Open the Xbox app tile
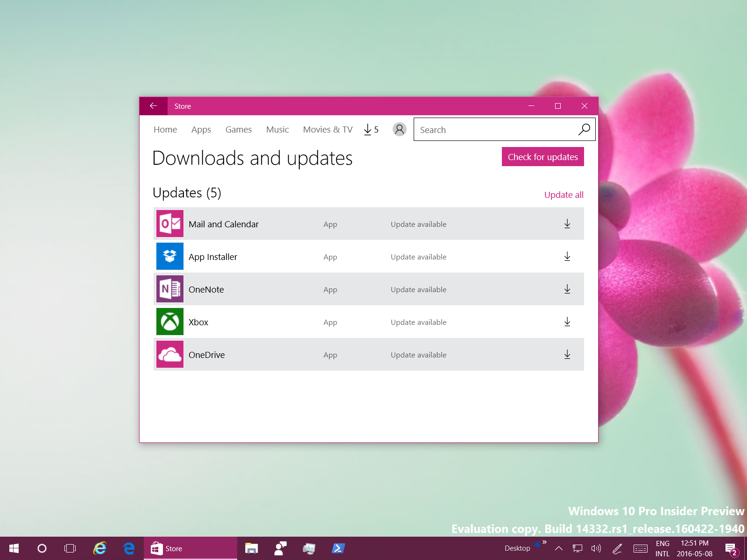This screenshot has height=560, width=747. coord(170,322)
